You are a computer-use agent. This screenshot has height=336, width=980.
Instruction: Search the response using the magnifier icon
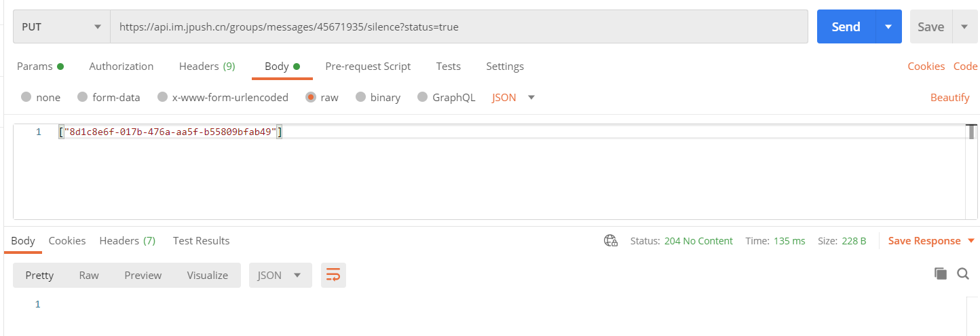coord(962,274)
